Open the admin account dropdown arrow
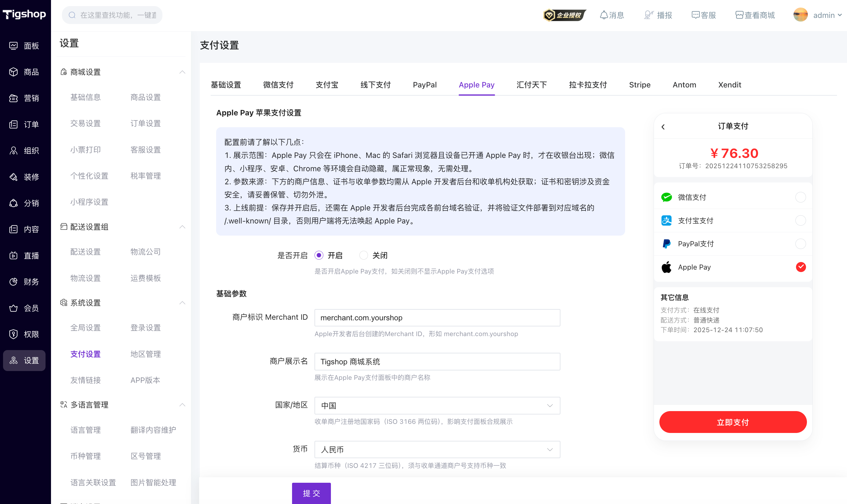This screenshot has width=847, height=504. click(x=839, y=15)
